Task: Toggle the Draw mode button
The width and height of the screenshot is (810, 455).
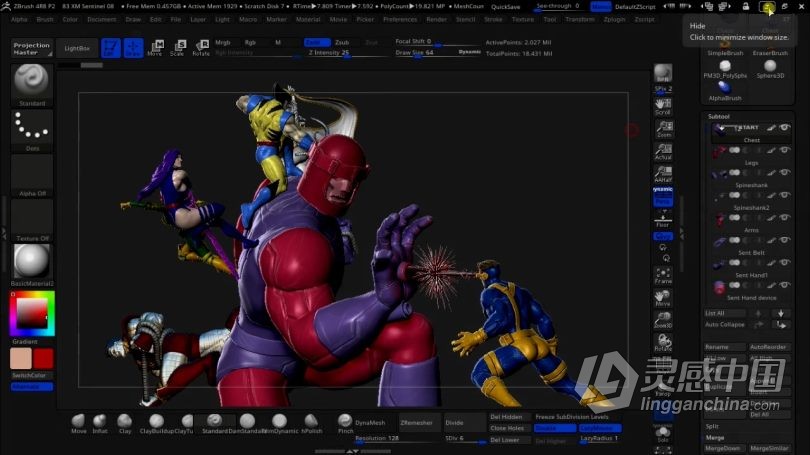Action: tap(133, 48)
